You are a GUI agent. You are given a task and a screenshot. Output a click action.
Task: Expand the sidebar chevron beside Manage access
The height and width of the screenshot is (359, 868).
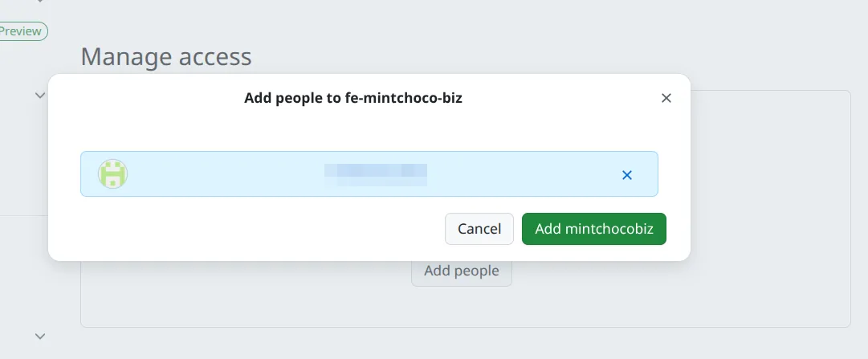point(40,95)
